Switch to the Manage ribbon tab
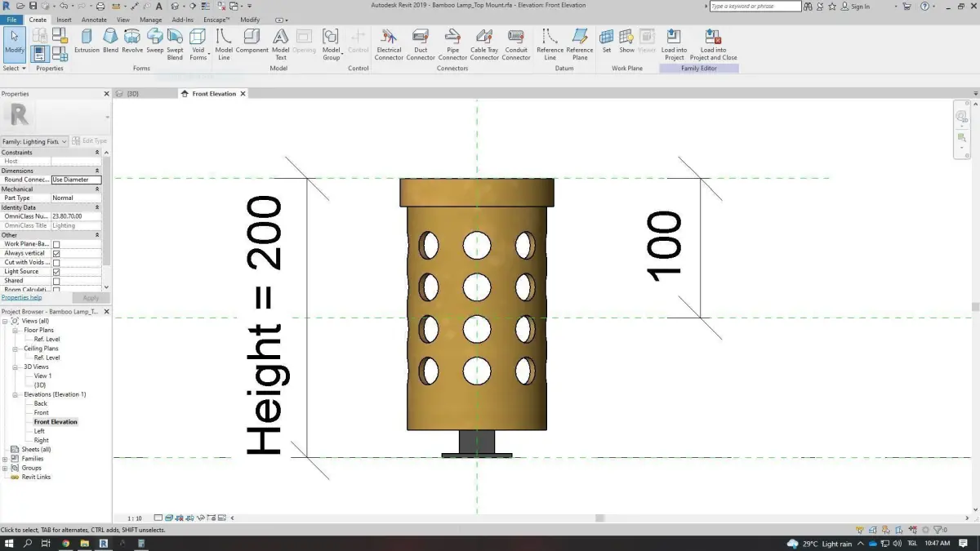Screen dimensions: 980x551 [150, 20]
